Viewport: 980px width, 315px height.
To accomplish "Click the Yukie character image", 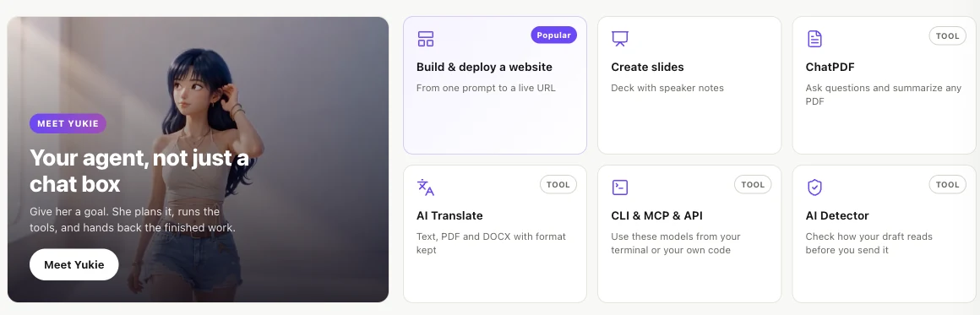I will pos(199,160).
